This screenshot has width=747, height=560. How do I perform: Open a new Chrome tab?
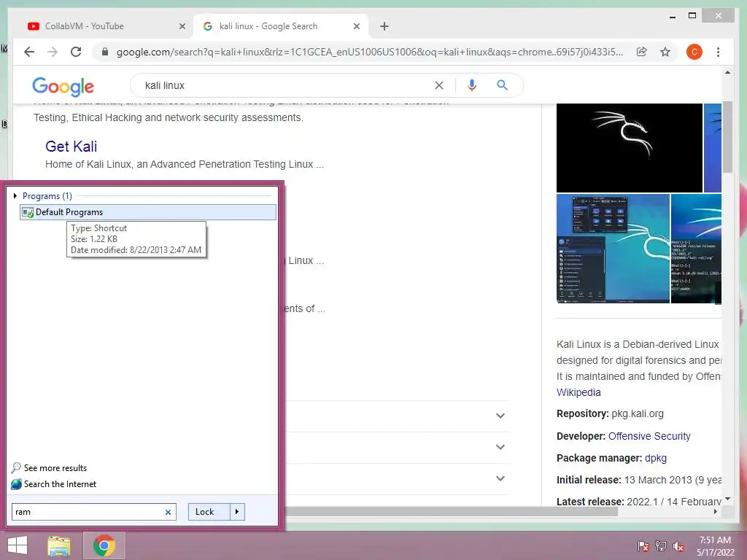[384, 26]
